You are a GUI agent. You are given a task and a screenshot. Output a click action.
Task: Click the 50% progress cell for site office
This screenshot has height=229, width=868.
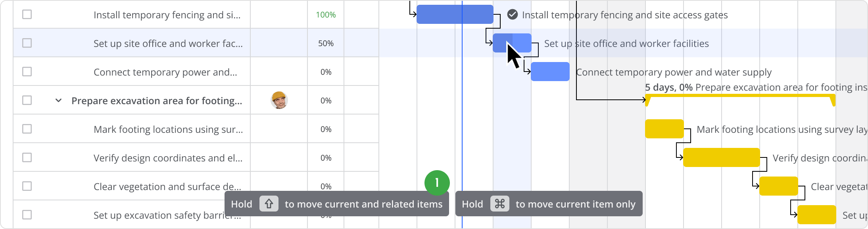[326, 43]
